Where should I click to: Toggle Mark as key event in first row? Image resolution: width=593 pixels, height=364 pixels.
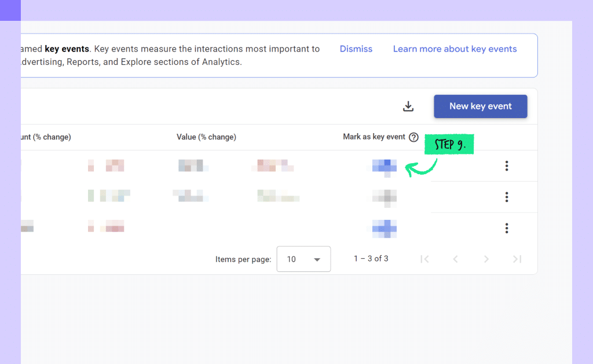(x=385, y=166)
